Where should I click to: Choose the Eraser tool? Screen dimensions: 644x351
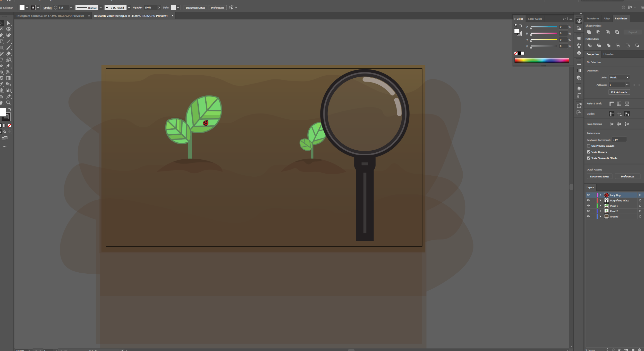pos(9,54)
